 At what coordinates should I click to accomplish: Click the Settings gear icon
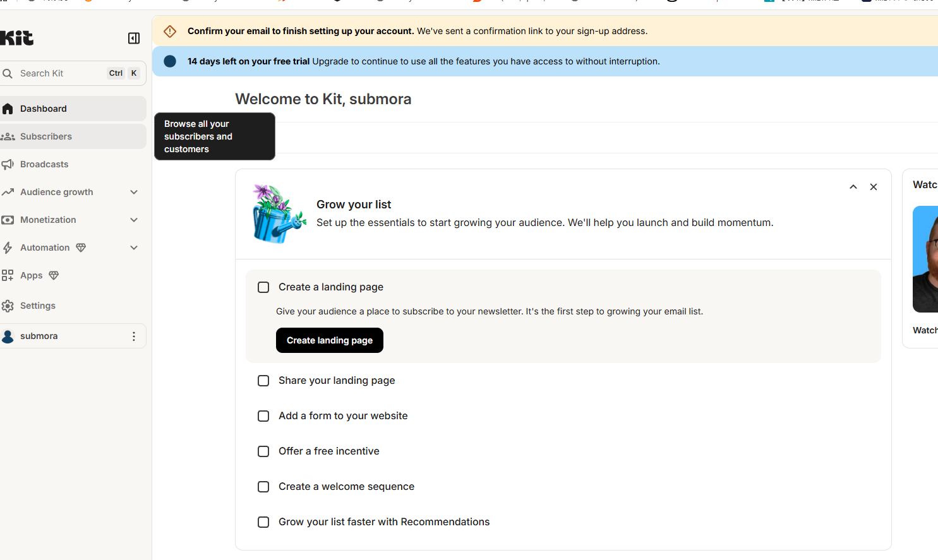click(8, 306)
